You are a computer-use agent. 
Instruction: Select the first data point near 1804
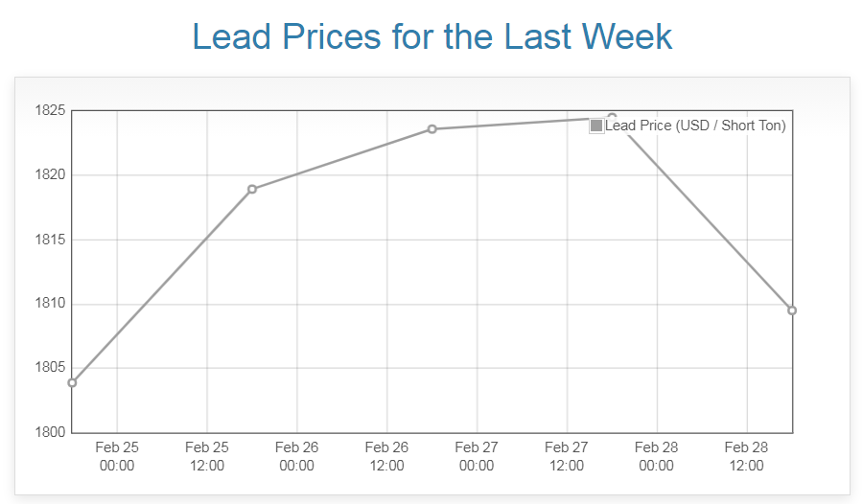point(72,382)
